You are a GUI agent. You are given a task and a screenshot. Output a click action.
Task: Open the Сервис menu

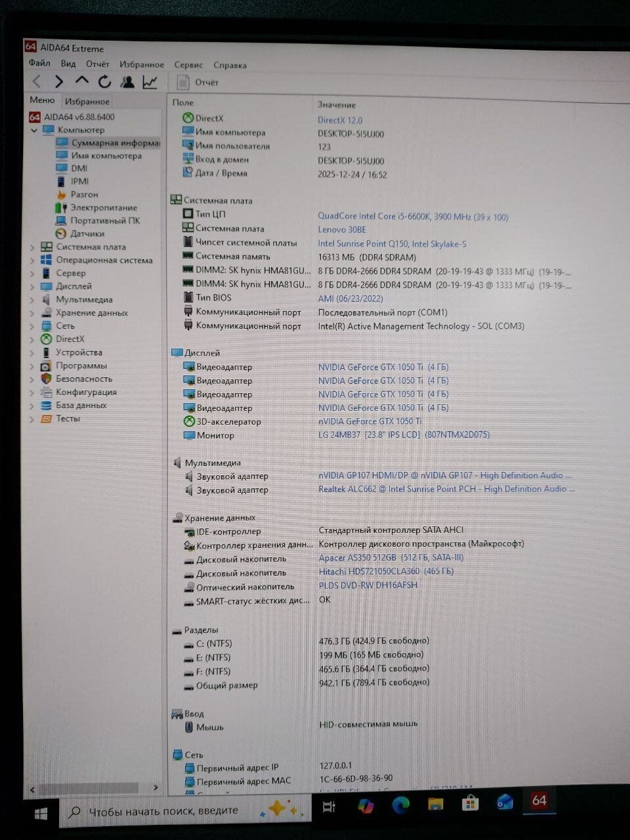click(188, 65)
